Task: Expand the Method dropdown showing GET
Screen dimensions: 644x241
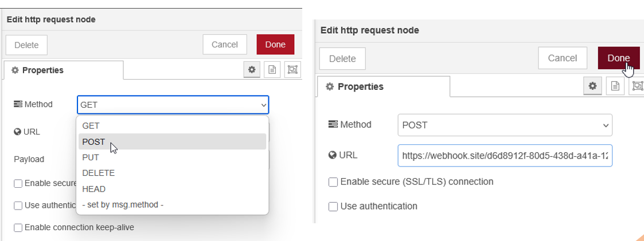Action: 173,105
